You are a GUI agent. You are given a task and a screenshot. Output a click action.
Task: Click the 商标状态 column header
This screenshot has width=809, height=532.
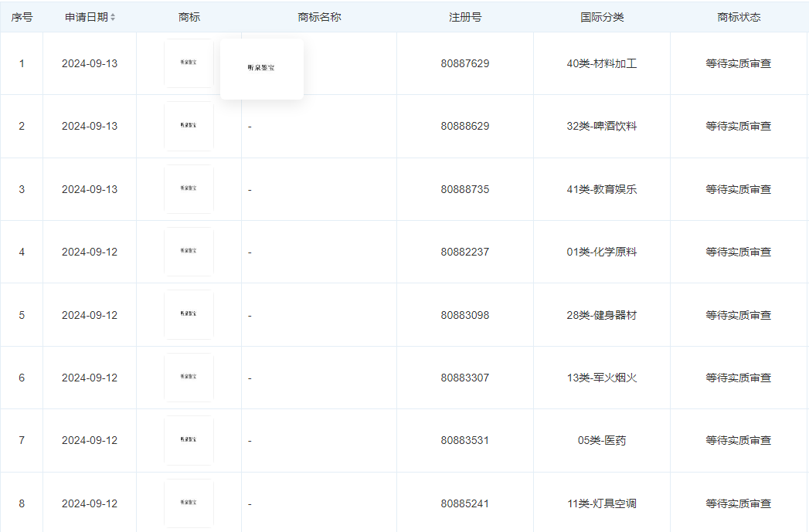coord(739,17)
